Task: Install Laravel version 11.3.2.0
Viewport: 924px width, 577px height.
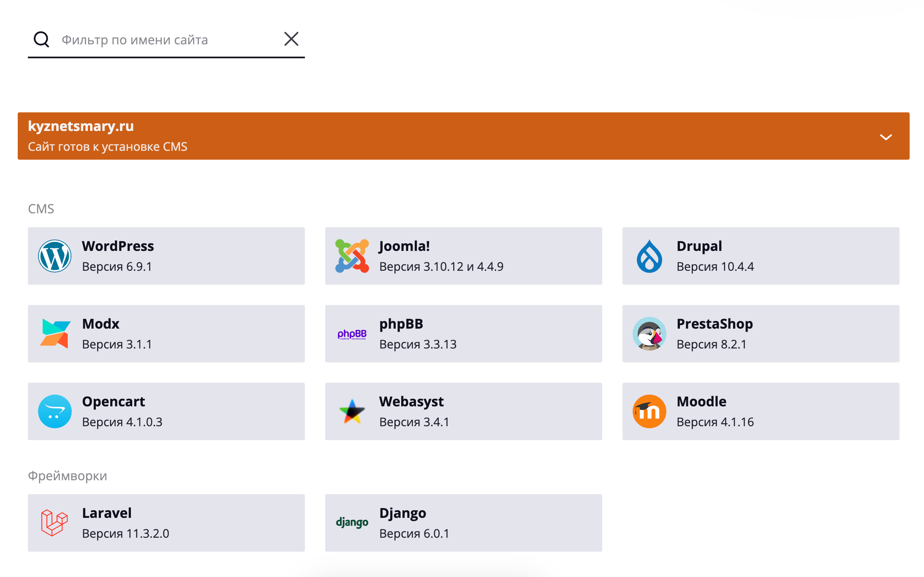Action: click(166, 523)
